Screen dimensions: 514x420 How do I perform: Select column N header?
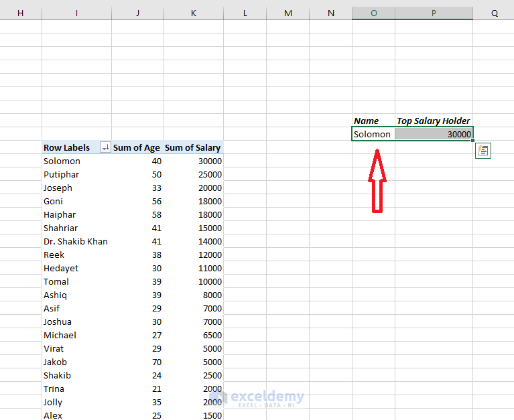pyautogui.click(x=331, y=13)
